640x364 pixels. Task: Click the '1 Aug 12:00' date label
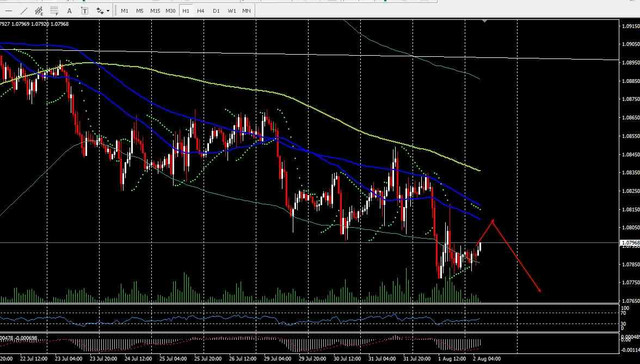(451, 359)
